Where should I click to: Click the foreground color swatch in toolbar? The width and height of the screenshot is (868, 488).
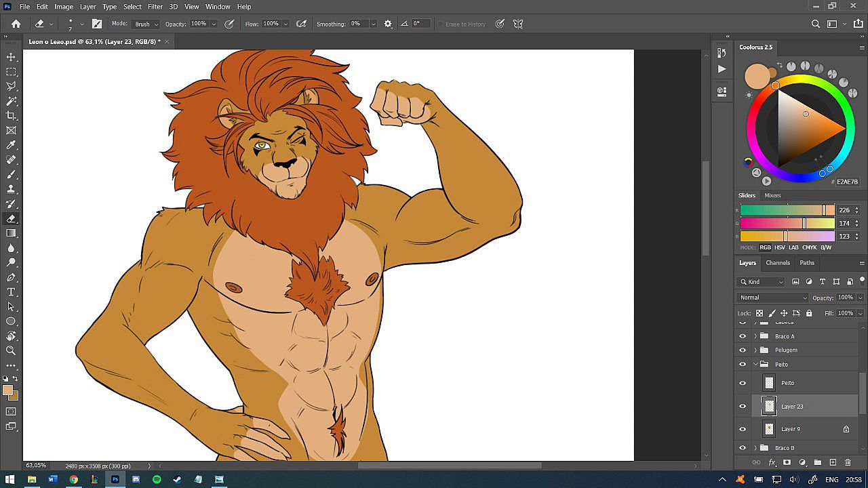[7, 390]
